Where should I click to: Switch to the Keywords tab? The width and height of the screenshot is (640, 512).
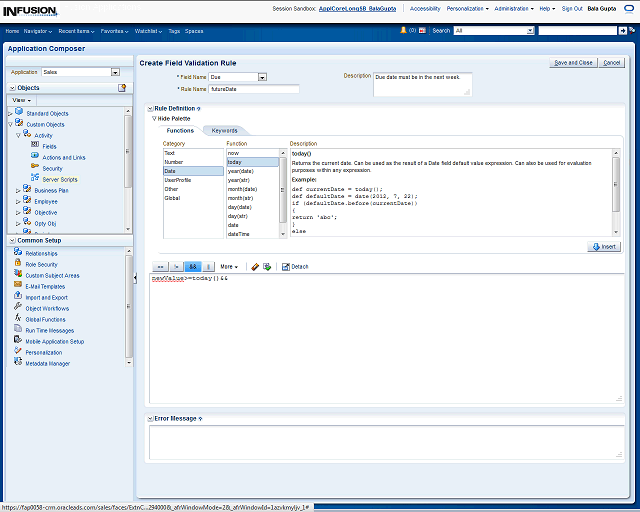[224, 131]
